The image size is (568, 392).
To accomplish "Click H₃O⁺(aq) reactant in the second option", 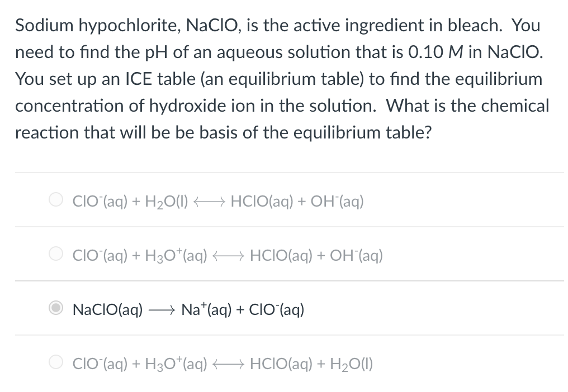I will (x=176, y=256).
